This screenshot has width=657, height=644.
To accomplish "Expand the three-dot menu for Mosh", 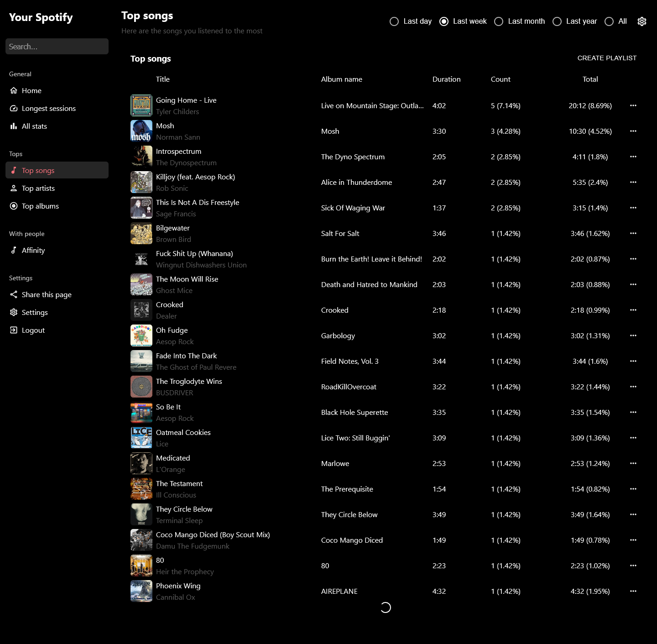I will point(633,131).
